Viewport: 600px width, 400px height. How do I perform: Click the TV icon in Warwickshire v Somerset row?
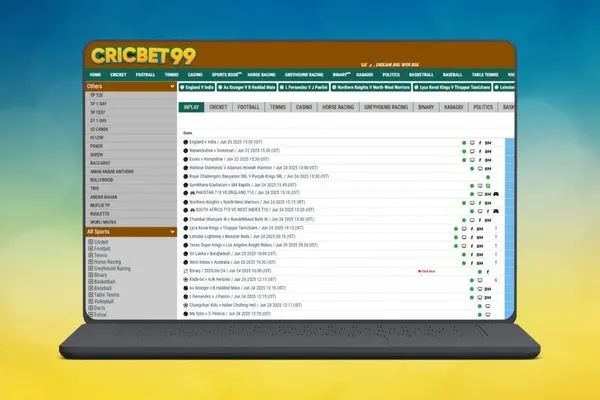472,151
